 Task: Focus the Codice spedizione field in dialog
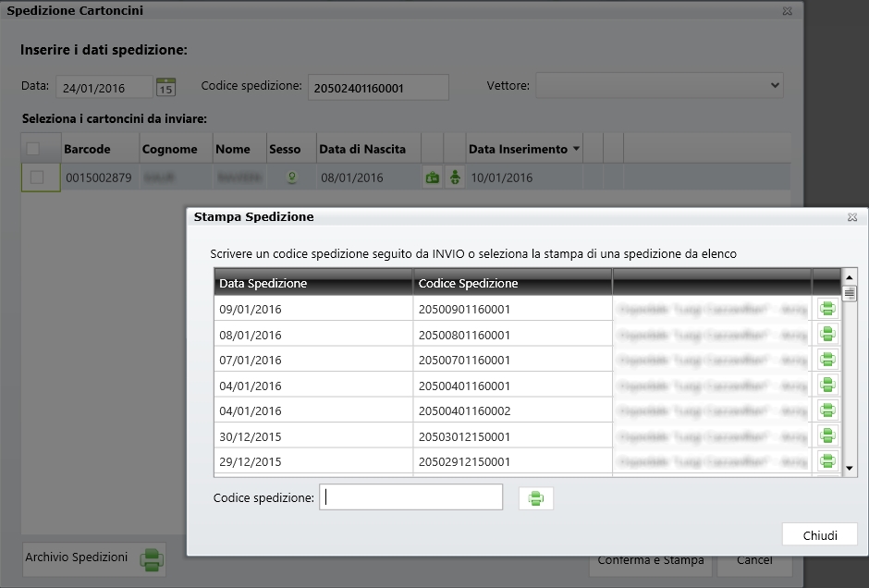coord(410,497)
